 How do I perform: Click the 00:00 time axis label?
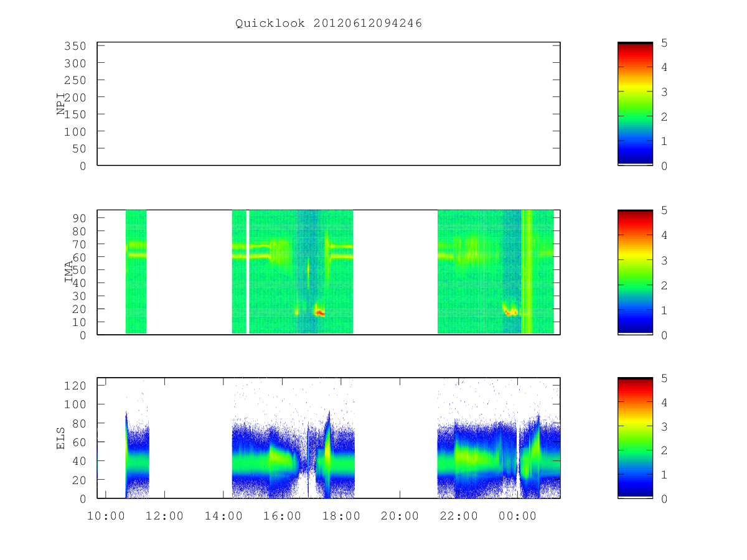517,515
